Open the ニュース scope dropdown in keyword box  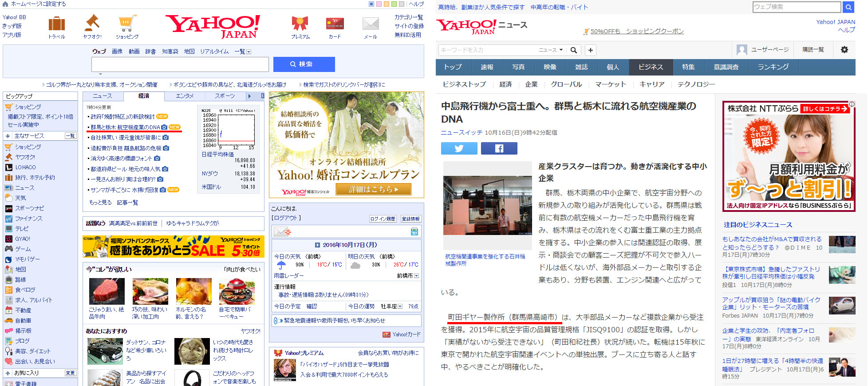point(551,50)
